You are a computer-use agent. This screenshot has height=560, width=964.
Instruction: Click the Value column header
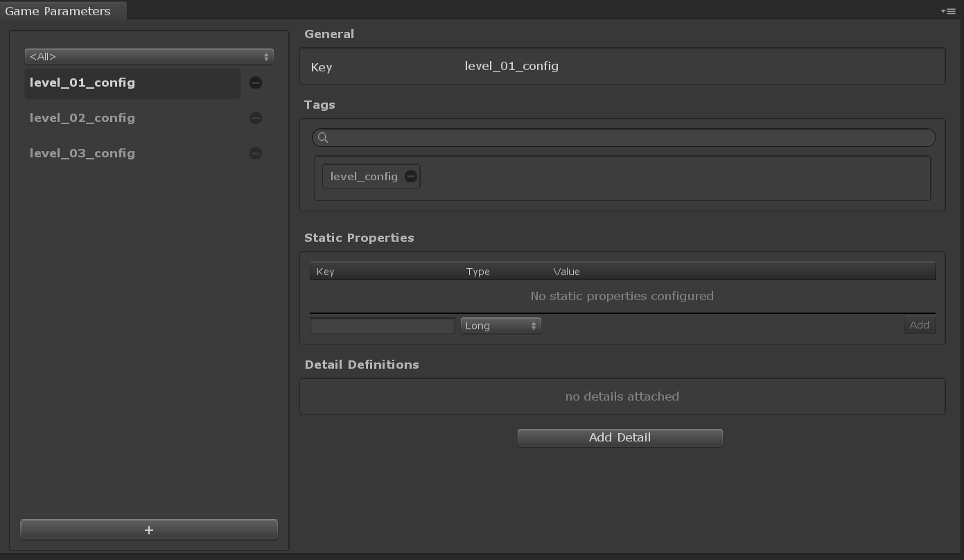click(566, 272)
